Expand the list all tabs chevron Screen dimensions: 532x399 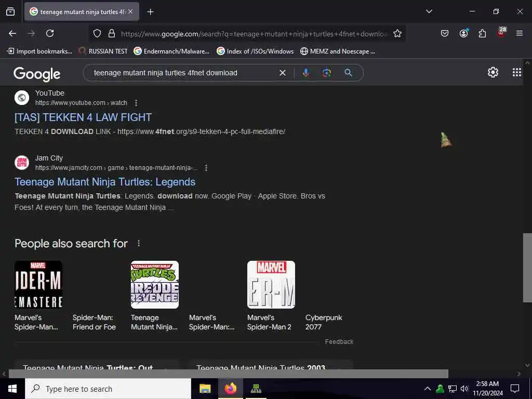(429, 11)
